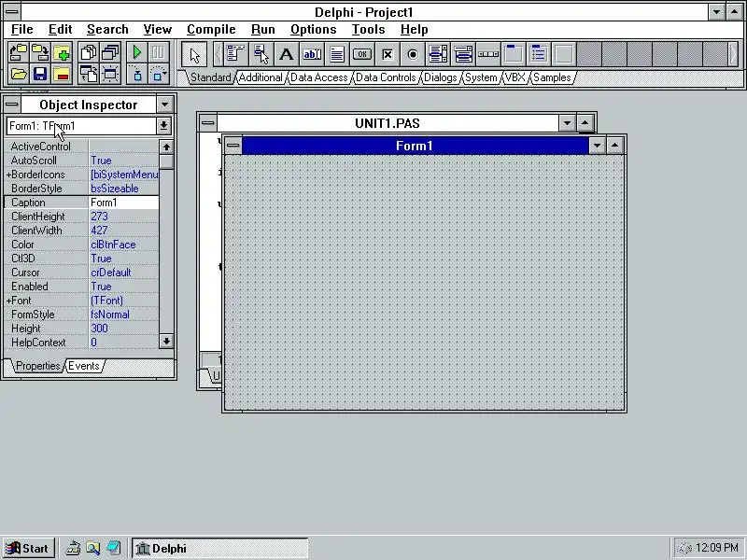This screenshot has width=747, height=560.
Task: Select the Panel component
Action: [x=564, y=54]
